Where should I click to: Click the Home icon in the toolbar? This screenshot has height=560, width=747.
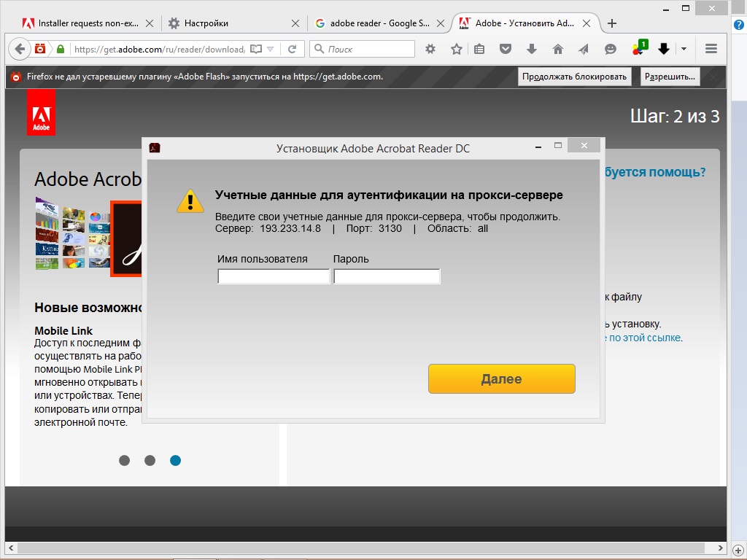click(557, 49)
